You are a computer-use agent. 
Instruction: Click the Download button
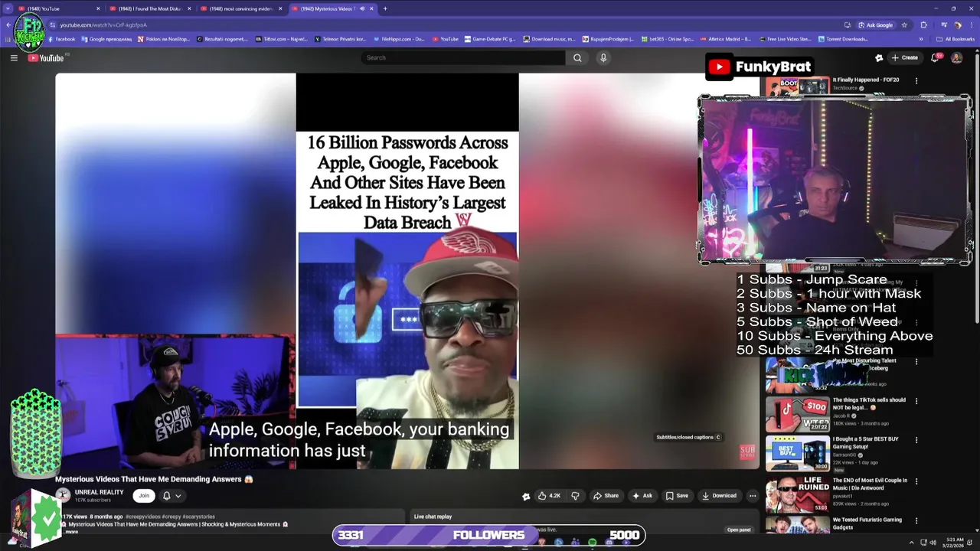[x=719, y=496]
